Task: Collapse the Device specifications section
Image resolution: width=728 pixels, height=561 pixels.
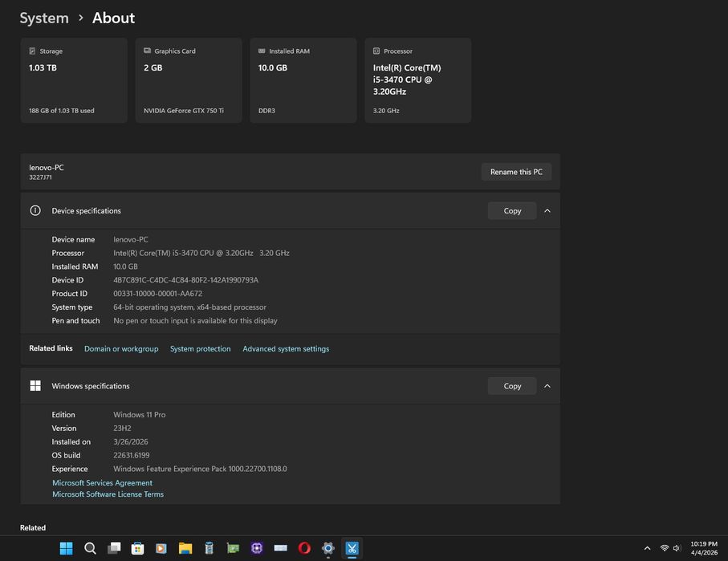Action: (x=547, y=211)
